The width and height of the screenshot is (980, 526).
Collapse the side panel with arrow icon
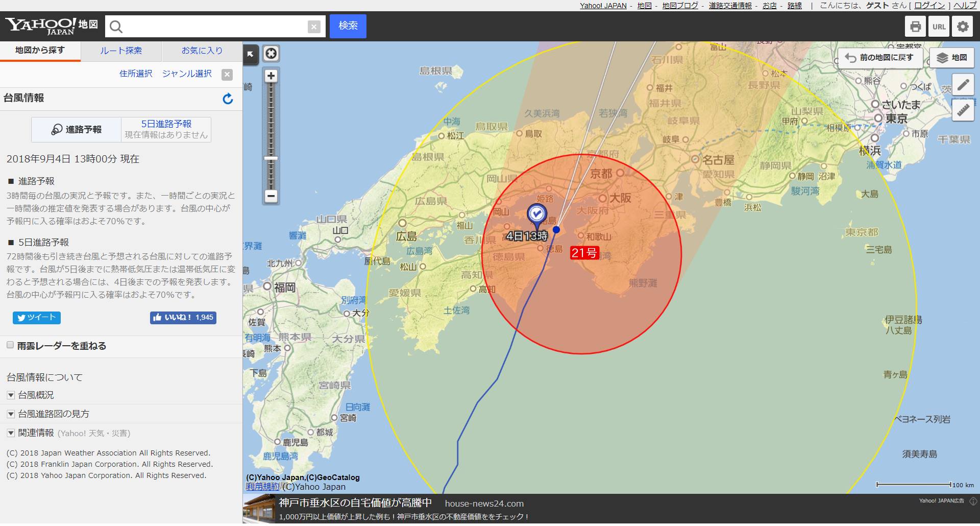[251, 54]
